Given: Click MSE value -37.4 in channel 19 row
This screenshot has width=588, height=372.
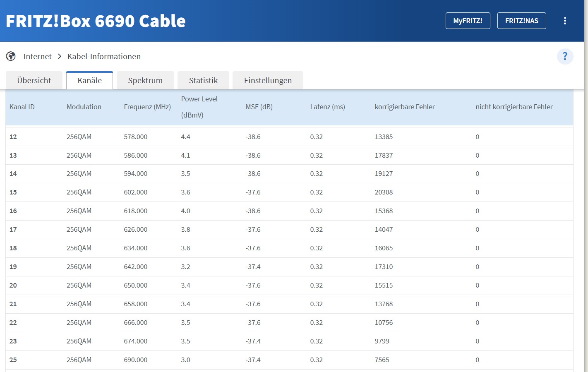Looking at the screenshot, I should click(253, 267).
